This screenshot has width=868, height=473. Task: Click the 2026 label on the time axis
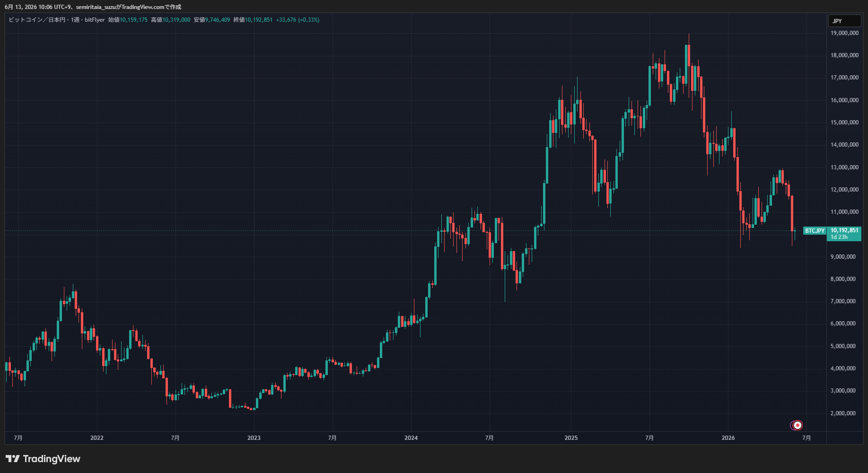(728, 438)
